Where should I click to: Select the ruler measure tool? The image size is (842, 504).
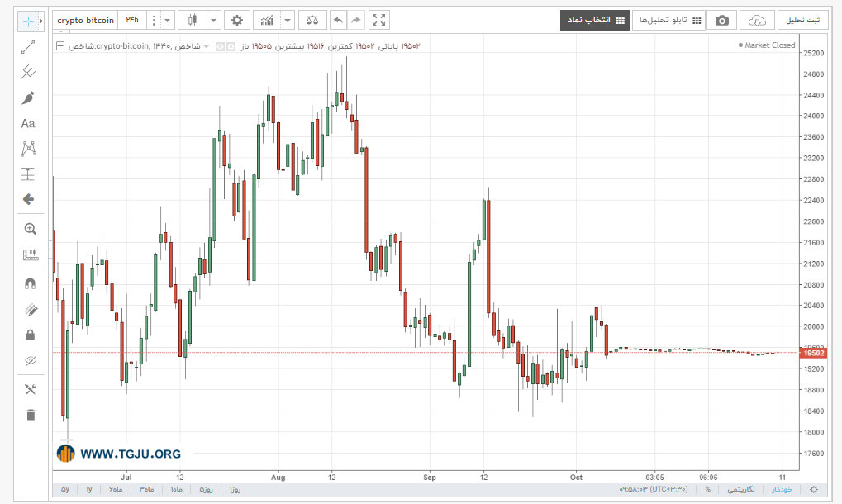31,254
